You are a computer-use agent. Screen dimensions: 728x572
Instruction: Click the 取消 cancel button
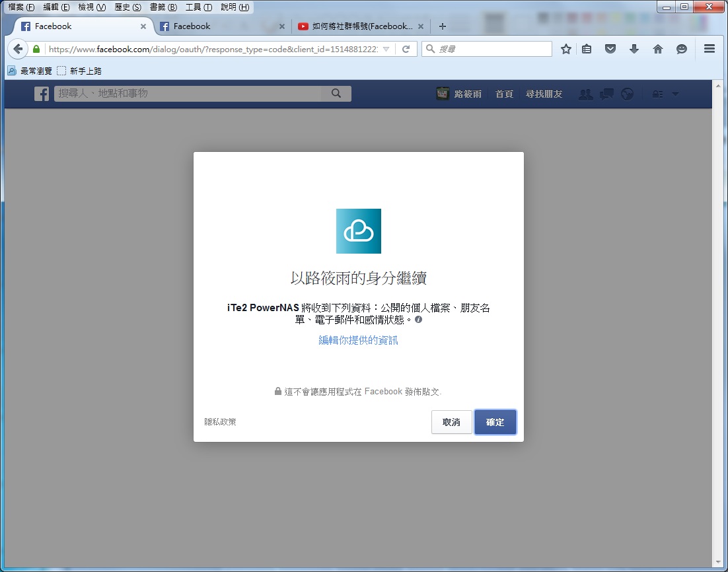[x=451, y=422]
